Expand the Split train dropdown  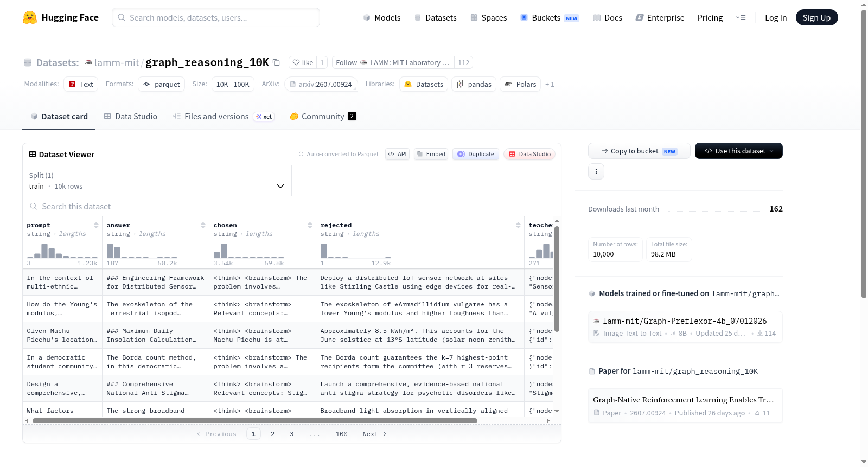coord(157,181)
